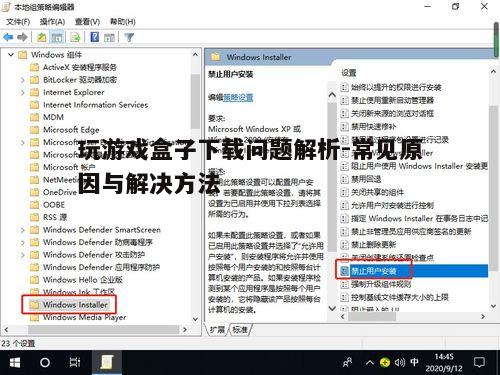Expand the Windows Defender 防病毒程序 node
The image size is (500, 375).
(x=22, y=242)
